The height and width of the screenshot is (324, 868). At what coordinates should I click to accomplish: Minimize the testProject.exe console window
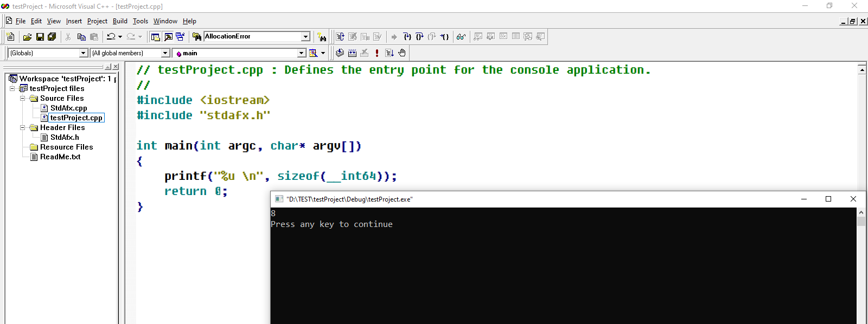click(804, 199)
